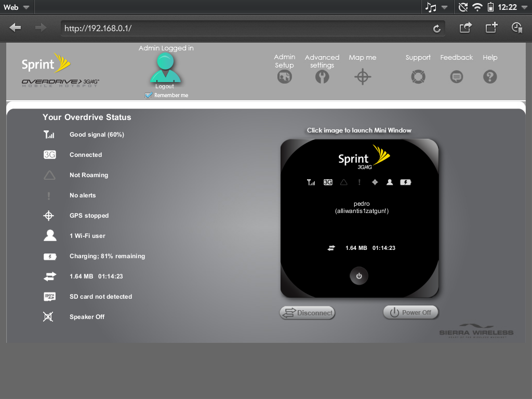Open the Admin Setup menu label
The image size is (532, 399).
284,61
